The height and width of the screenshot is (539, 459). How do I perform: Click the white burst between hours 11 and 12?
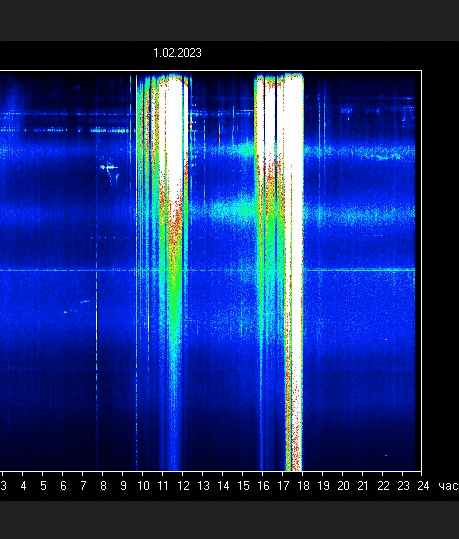[x=174, y=138]
